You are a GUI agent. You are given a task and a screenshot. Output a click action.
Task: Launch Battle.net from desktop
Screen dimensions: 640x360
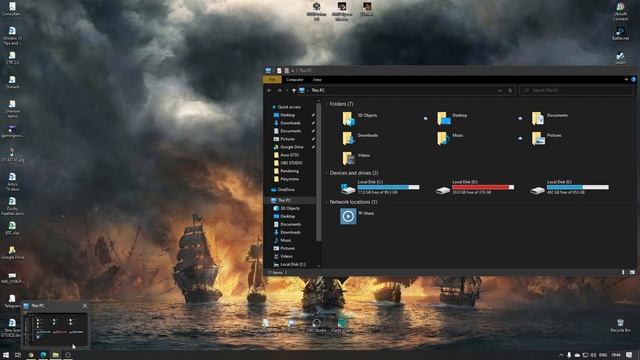click(x=620, y=33)
